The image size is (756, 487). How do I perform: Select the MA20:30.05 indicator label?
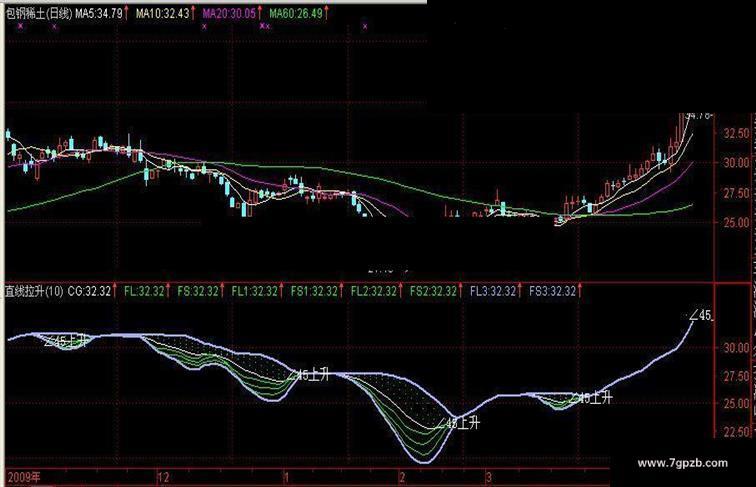[x=229, y=14]
